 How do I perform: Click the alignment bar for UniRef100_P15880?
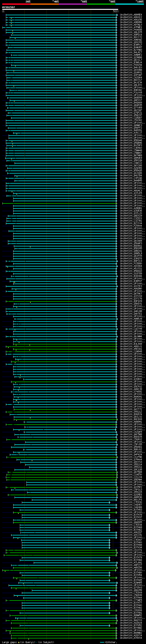click(x=65, y=263)
